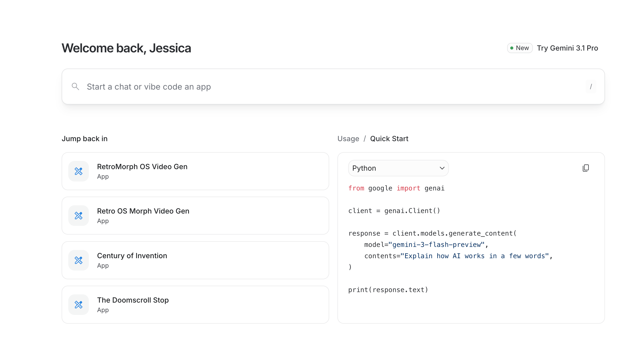Select the Quick Start tab

click(389, 139)
